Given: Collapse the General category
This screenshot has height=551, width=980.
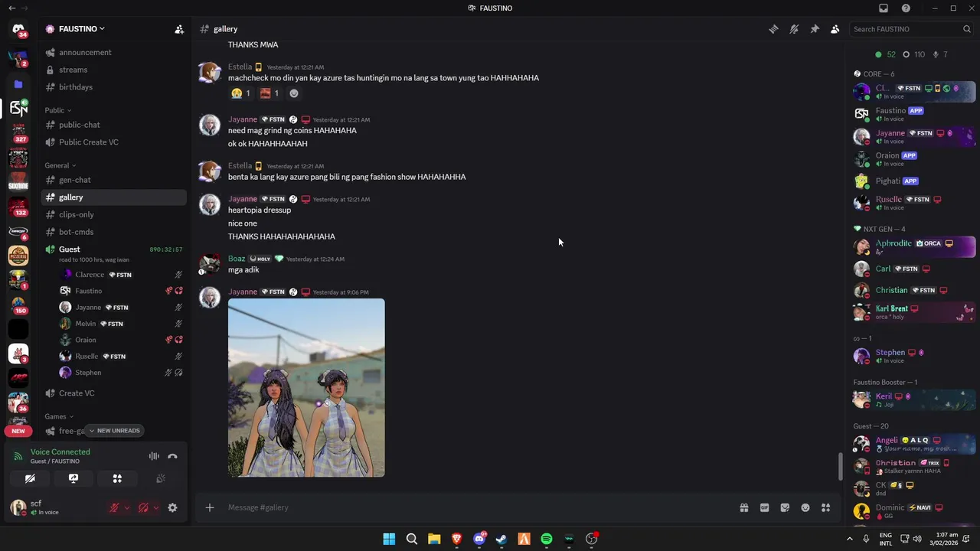Looking at the screenshot, I should click(x=60, y=165).
